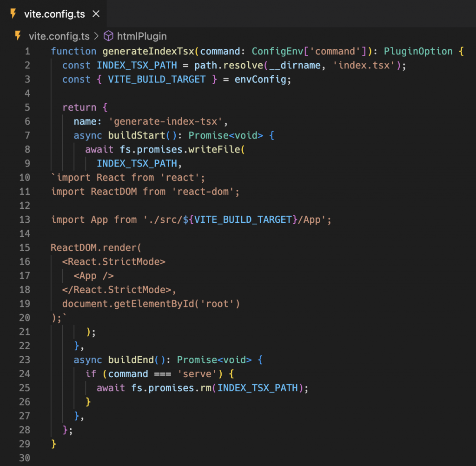Click the ConfigEnv type reference
The width and height of the screenshot is (476, 466).
click(278, 51)
